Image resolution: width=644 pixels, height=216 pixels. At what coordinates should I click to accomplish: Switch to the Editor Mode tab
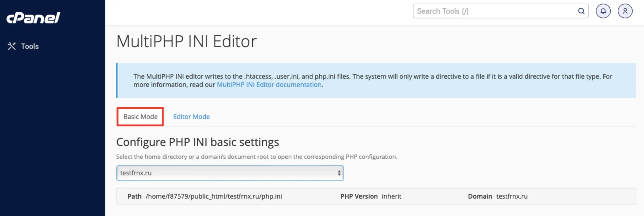tap(191, 117)
